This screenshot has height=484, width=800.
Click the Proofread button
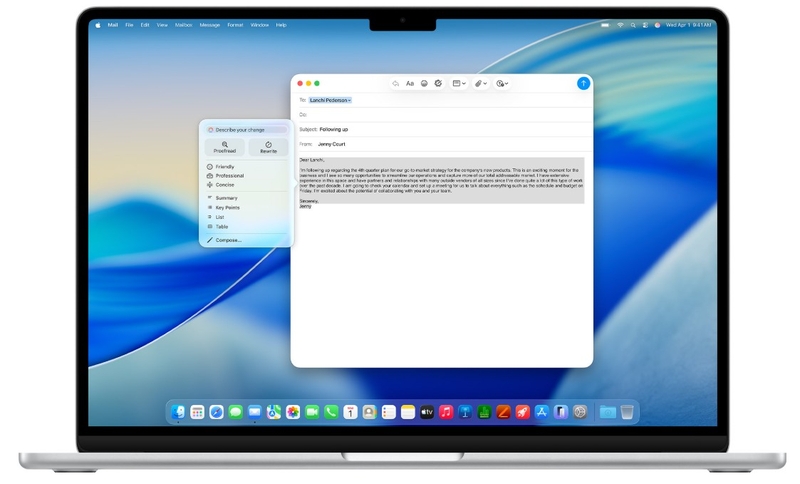point(224,147)
